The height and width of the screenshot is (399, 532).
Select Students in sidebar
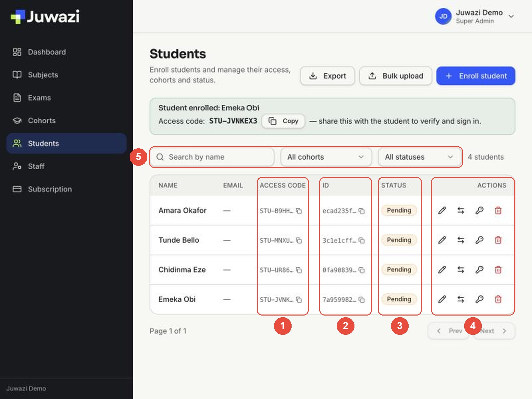point(66,143)
